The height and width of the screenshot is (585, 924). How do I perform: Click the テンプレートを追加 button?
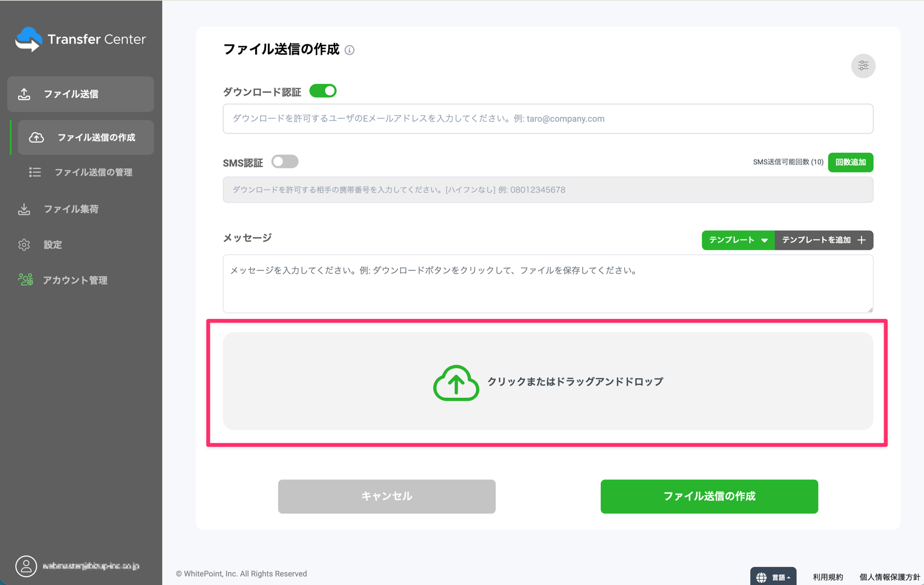pos(823,240)
